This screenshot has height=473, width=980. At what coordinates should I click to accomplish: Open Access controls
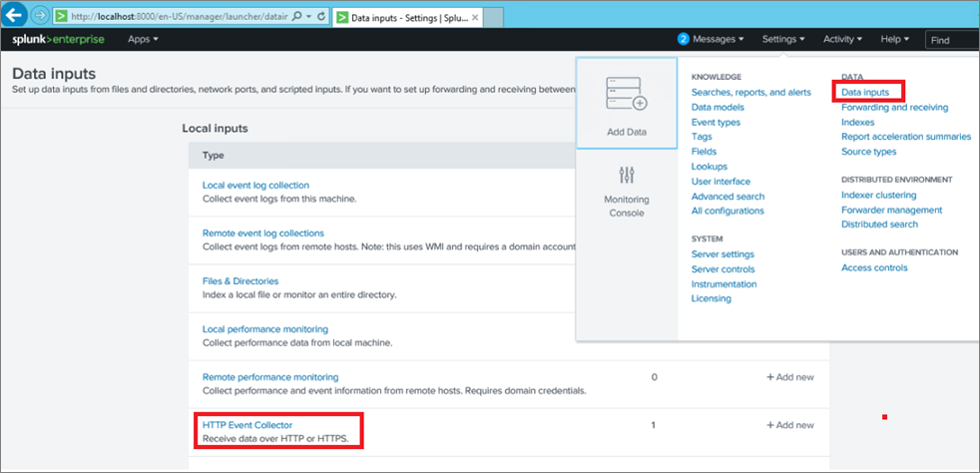pos(874,267)
